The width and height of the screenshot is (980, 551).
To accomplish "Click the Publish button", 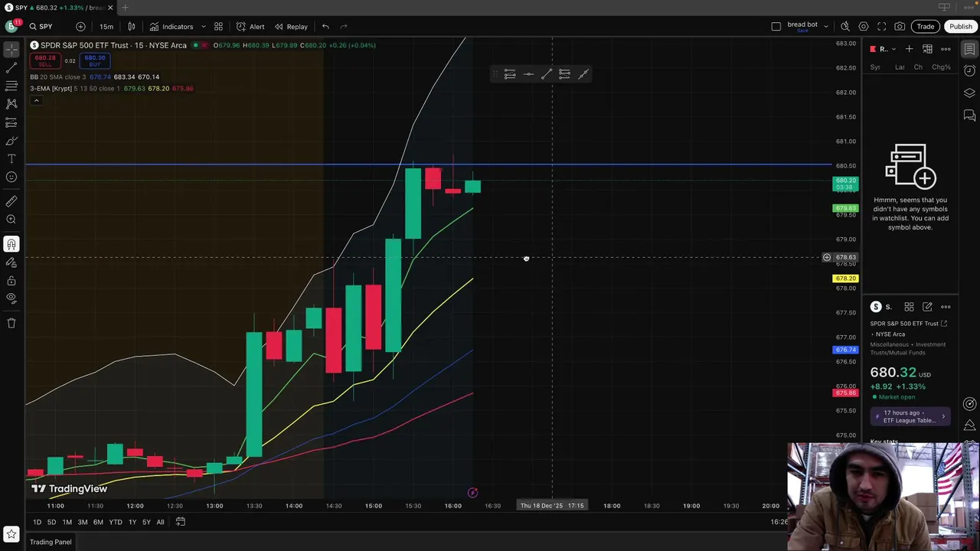I will click(960, 27).
